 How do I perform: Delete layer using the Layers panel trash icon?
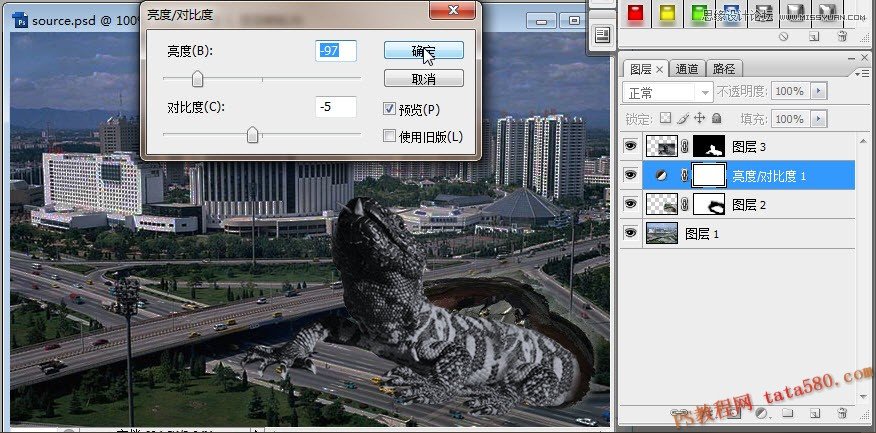pyautogui.click(x=842, y=413)
